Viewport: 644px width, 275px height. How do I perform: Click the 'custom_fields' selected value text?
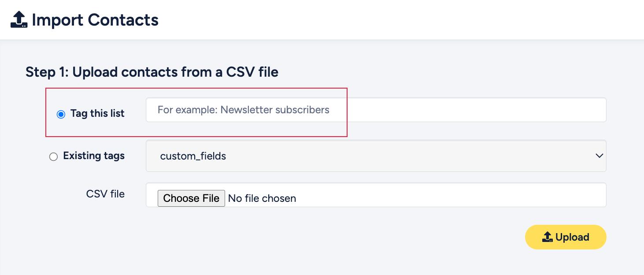193,156
